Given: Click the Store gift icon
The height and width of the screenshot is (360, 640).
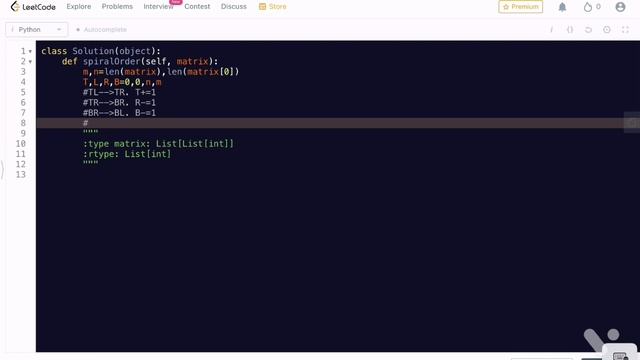Looking at the screenshot, I should click(x=262, y=7).
